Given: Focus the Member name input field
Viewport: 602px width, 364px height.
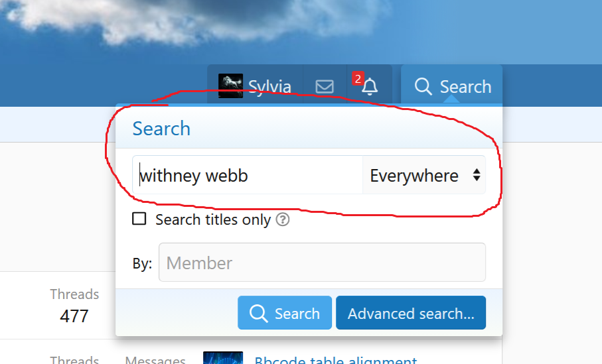Looking at the screenshot, I should pos(322,263).
